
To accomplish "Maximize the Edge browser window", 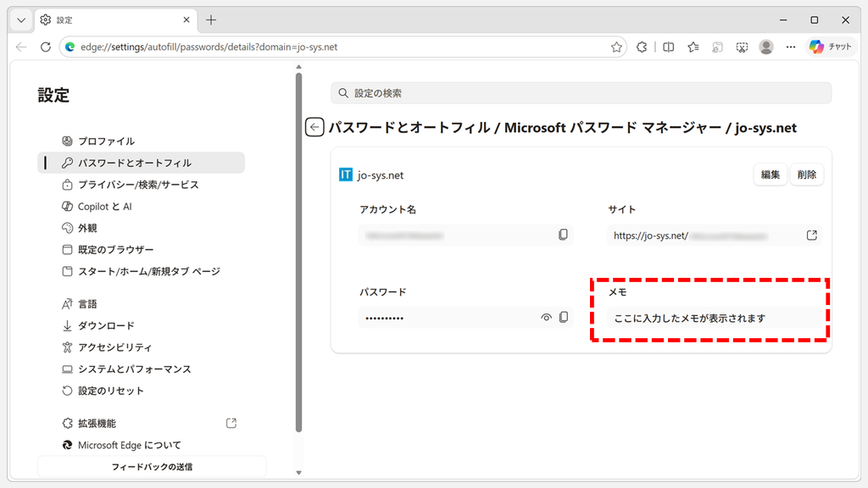I will 815,20.
